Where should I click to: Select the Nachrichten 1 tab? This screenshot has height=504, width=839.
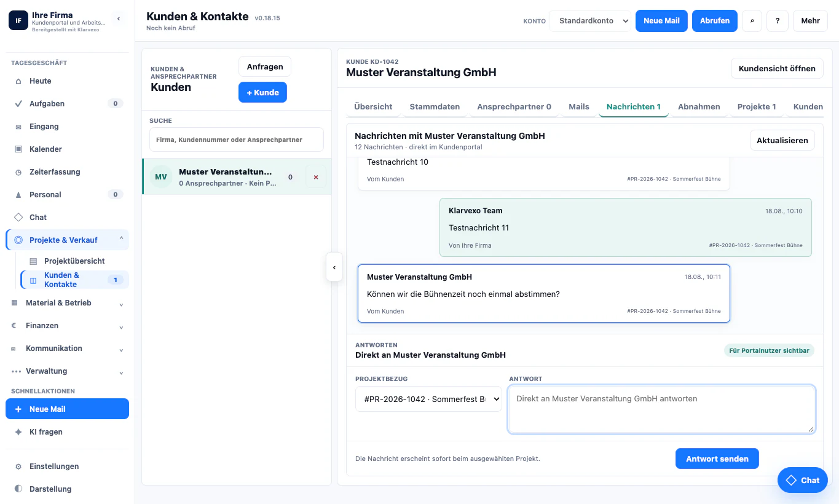point(634,106)
